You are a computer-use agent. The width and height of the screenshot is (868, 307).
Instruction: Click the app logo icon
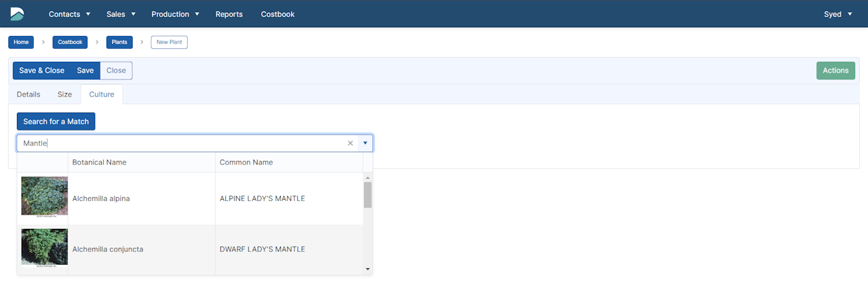tap(17, 14)
